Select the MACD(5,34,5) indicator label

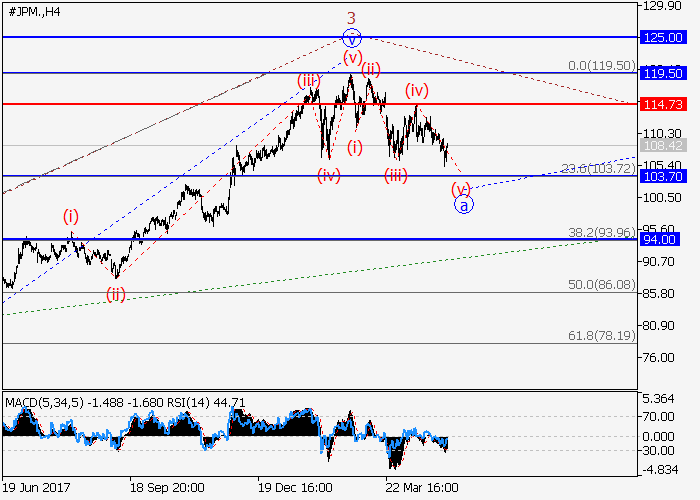coord(44,403)
